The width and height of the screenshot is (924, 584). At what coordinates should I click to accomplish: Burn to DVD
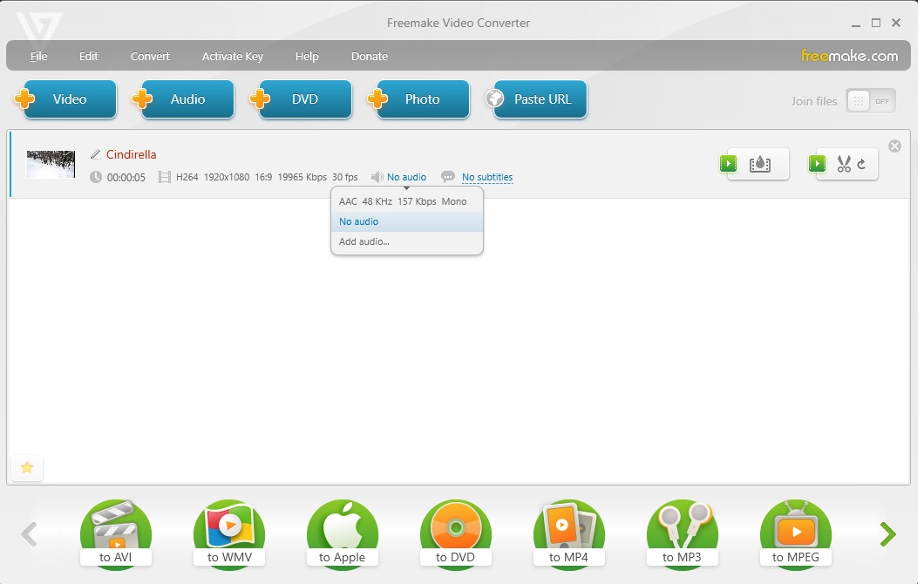pos(456,535)
